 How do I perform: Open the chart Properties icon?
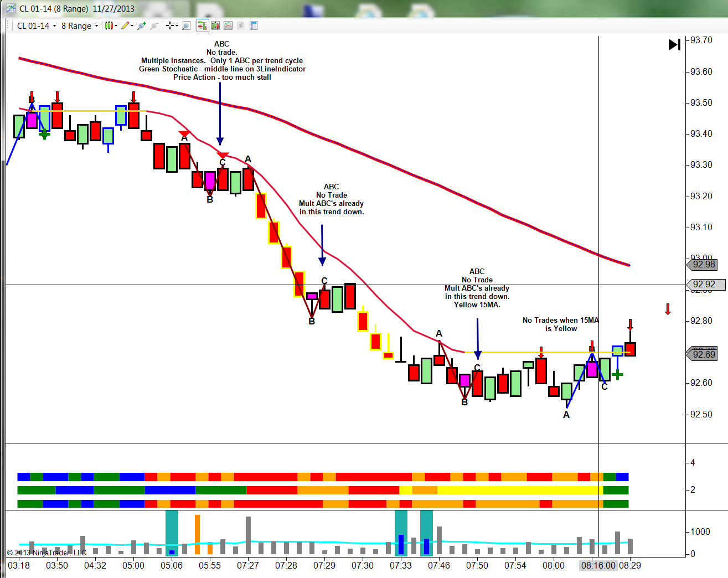click(x=254, y=25)
